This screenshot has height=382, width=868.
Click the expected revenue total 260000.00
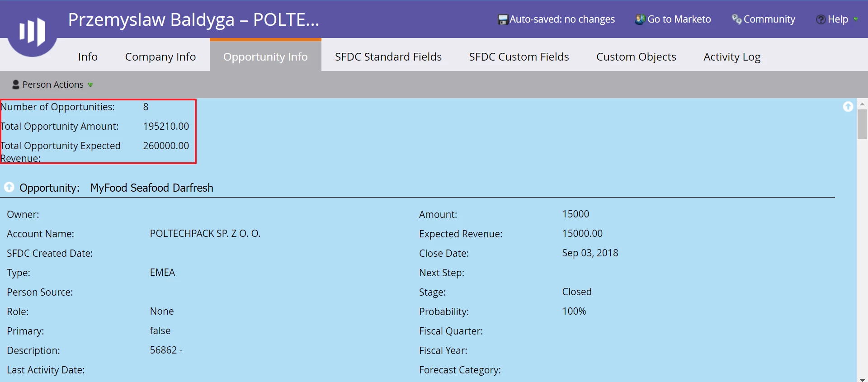(166, 146)
